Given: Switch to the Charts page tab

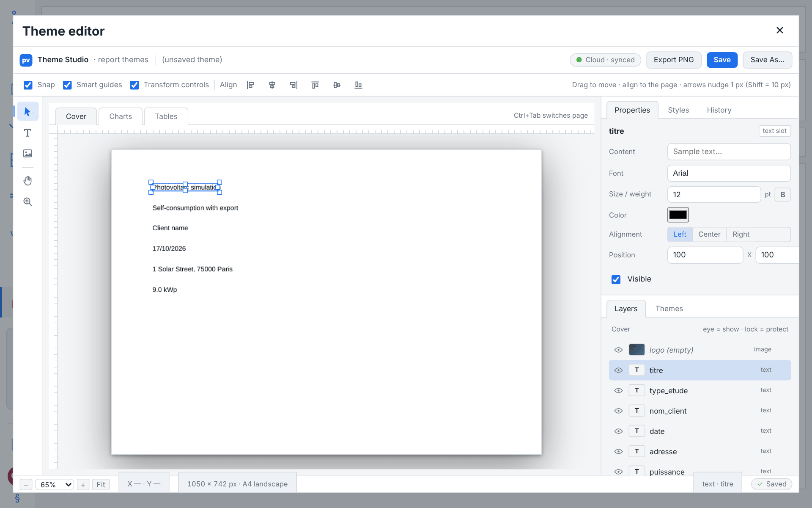Looking at the screenshot, I should 121,116.
